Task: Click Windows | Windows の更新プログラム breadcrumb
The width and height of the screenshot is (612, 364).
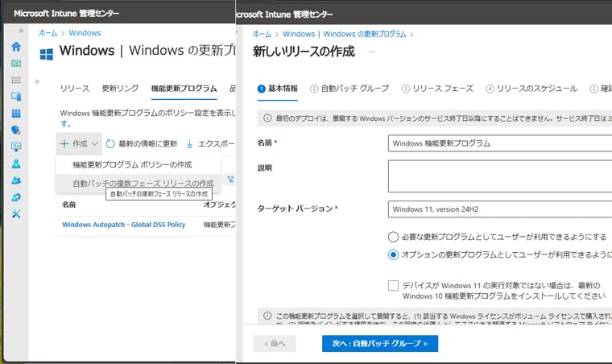Action: pos(345,34)
